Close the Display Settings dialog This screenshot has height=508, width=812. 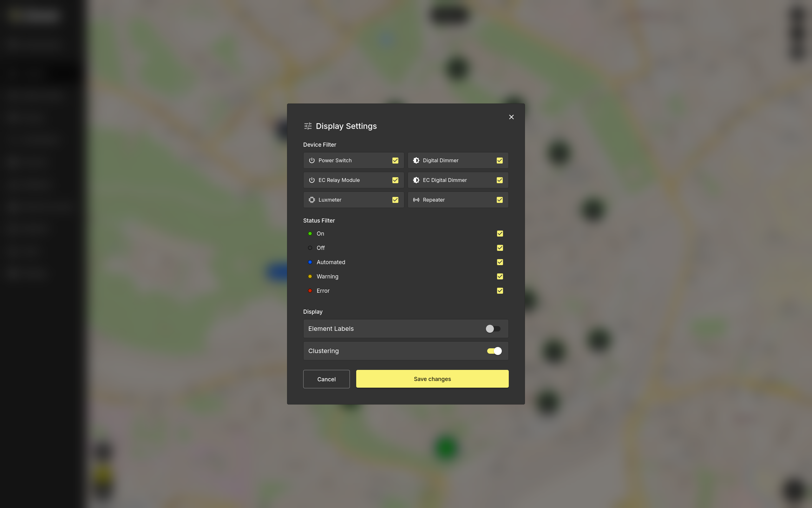click(x=511, y=117)
